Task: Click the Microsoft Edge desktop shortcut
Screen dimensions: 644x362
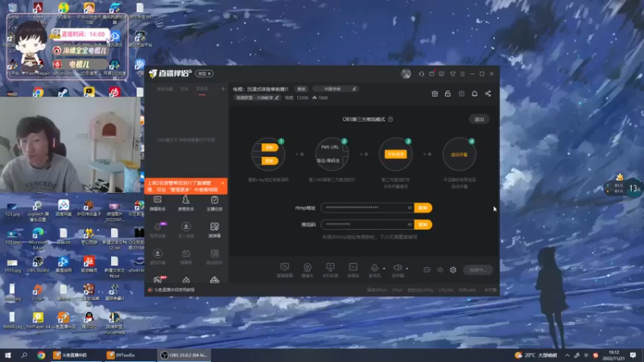Action: point(38,237)
